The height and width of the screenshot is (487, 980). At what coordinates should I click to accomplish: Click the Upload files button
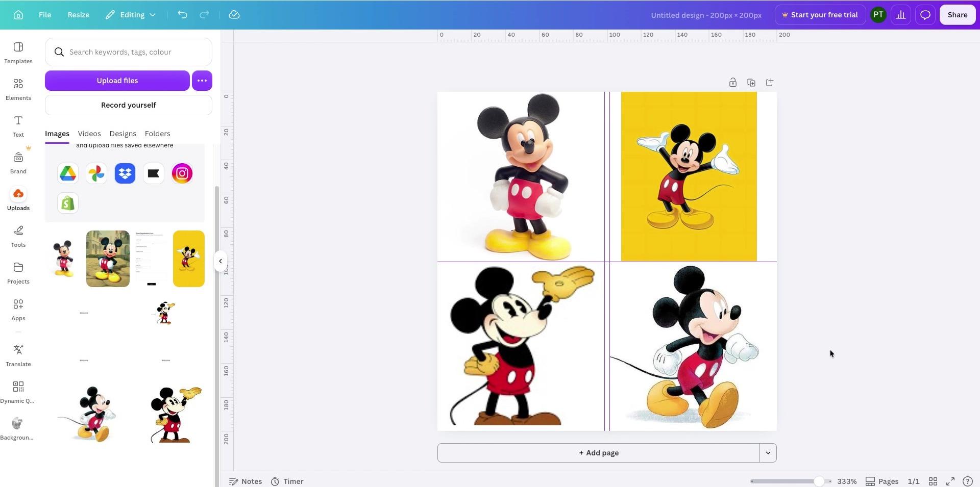point(117,81)
